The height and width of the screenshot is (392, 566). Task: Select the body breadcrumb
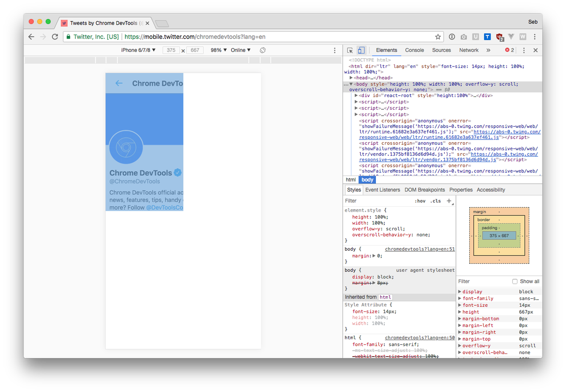(x=367, y=180)
